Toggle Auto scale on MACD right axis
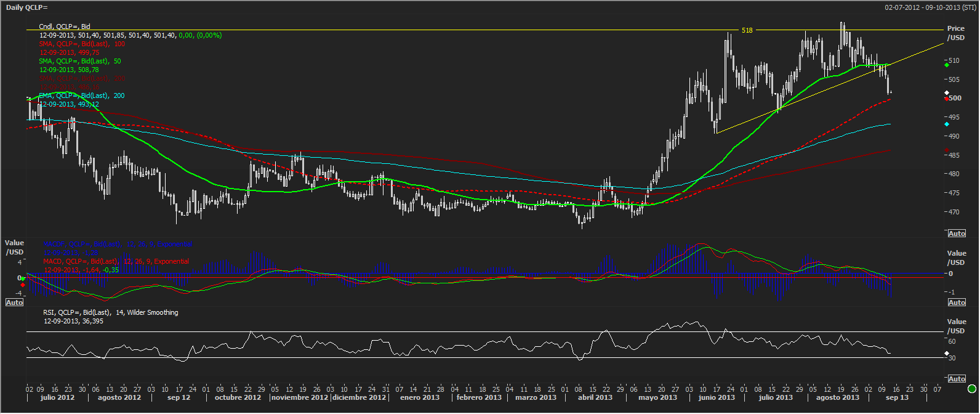Screen dimensions: 980x414 [957, 302]
